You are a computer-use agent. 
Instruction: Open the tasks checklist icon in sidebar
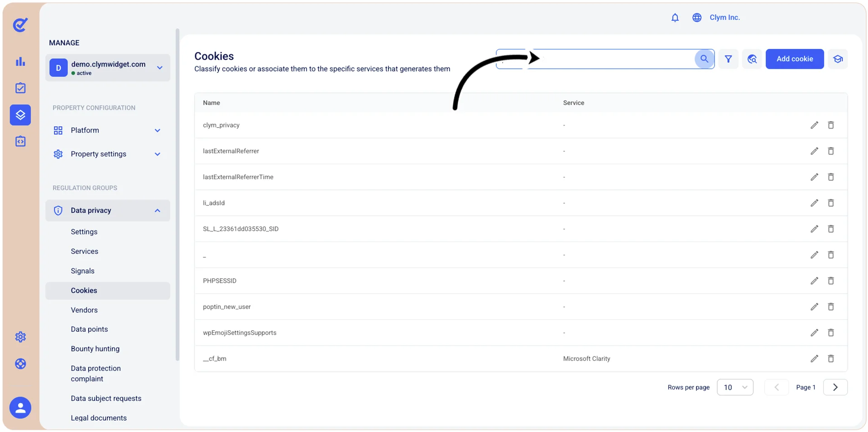(x=20, y=88)
